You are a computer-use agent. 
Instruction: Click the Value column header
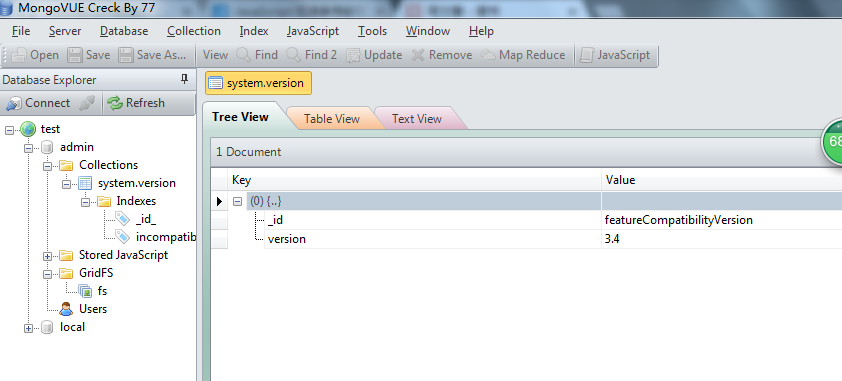click(722, 180)
